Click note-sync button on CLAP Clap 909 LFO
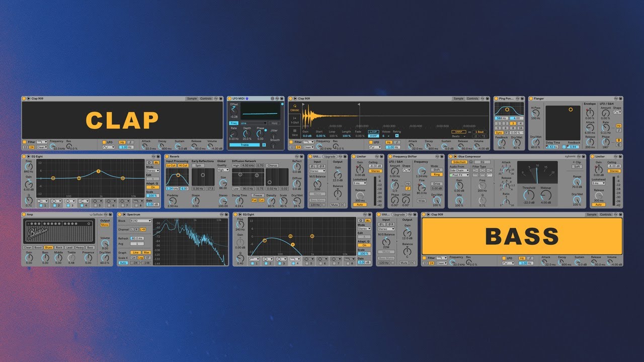The image size is (644, 362). click(x=130, y=142)
